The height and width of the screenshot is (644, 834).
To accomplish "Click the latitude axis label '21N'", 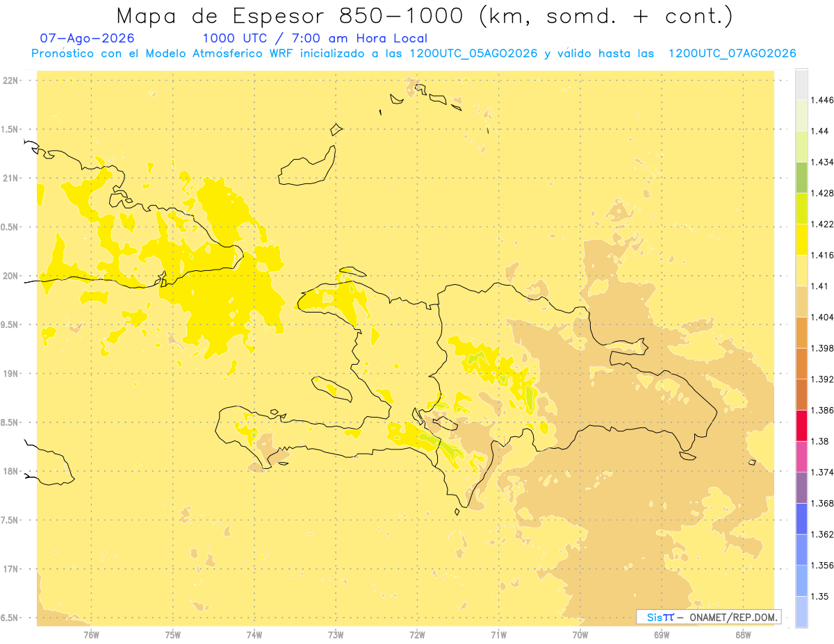I will point(10,179).
